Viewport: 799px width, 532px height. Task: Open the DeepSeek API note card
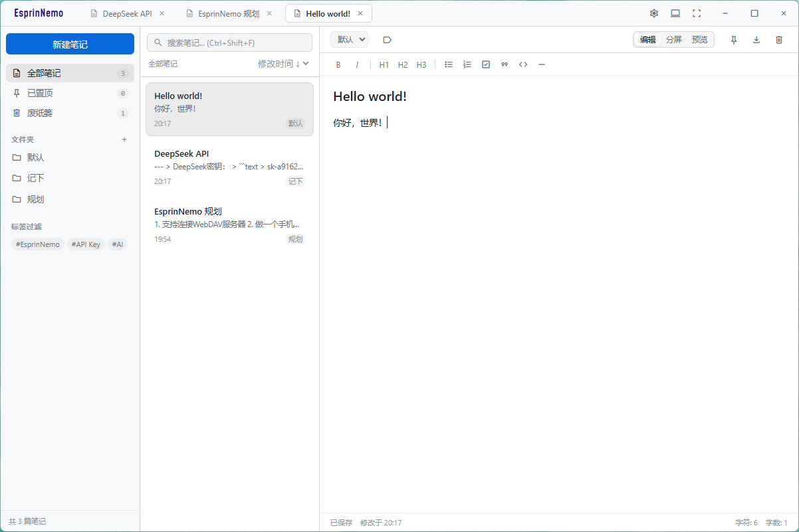click(x=229, y=167)
